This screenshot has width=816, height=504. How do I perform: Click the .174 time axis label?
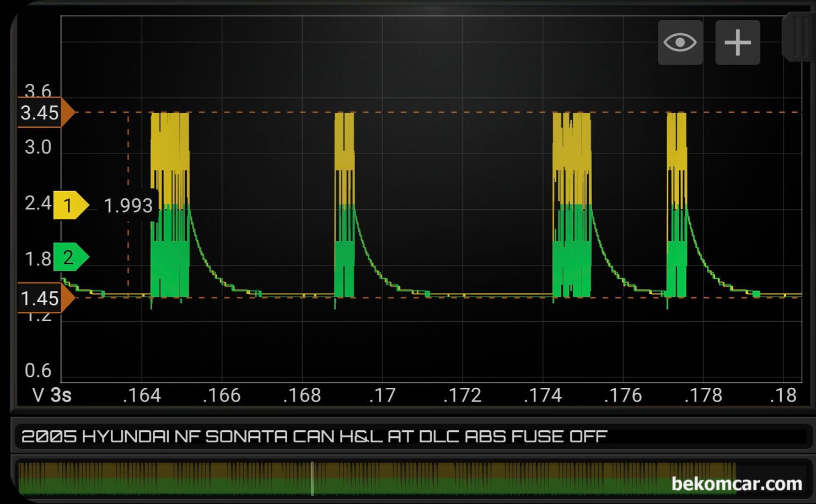tap(543, 395)
